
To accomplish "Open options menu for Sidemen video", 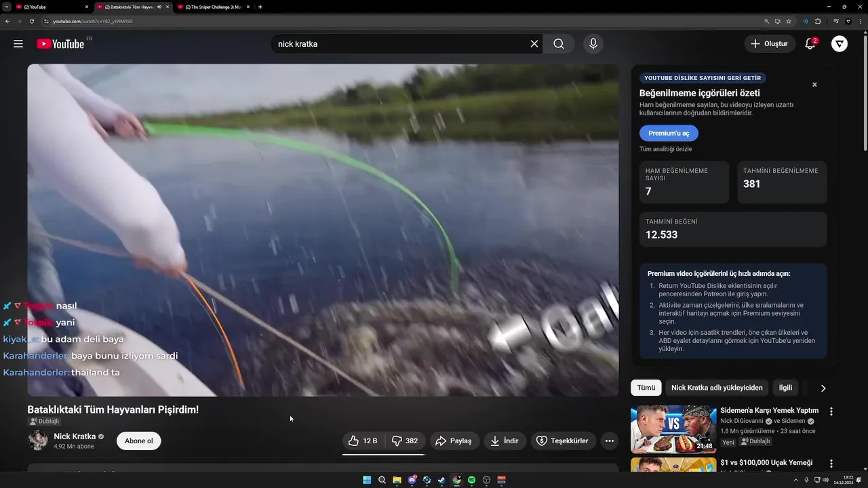I will point(831,411).
